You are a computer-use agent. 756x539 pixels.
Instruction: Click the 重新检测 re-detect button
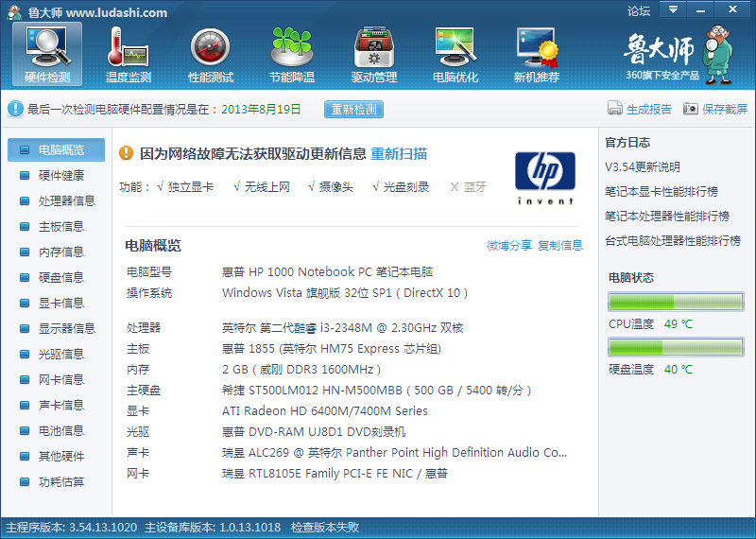[x=353, y=109]
